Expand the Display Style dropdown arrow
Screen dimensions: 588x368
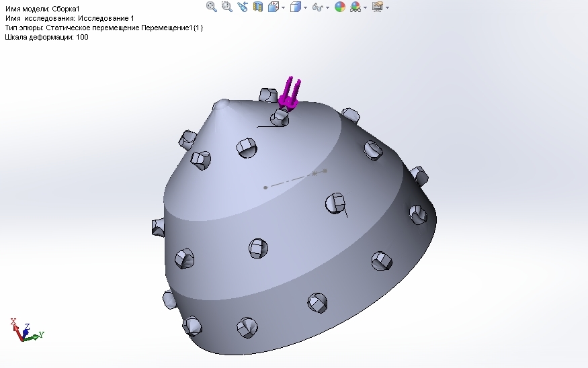click(x=306, y=7)
